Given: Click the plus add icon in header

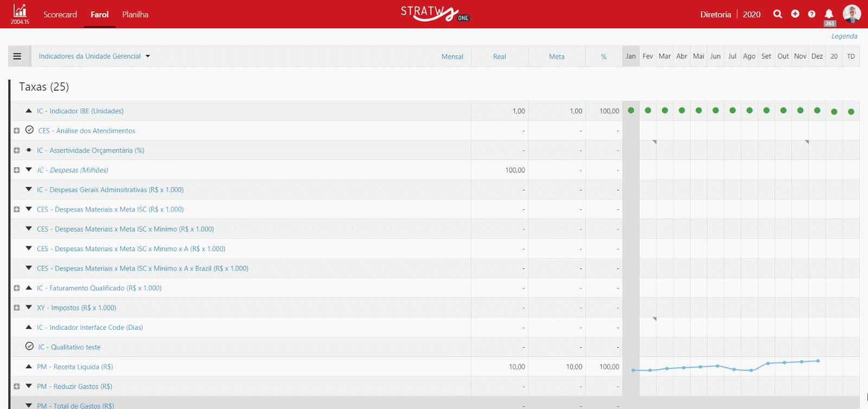Looking at the screenshot, I should point(795,14).
